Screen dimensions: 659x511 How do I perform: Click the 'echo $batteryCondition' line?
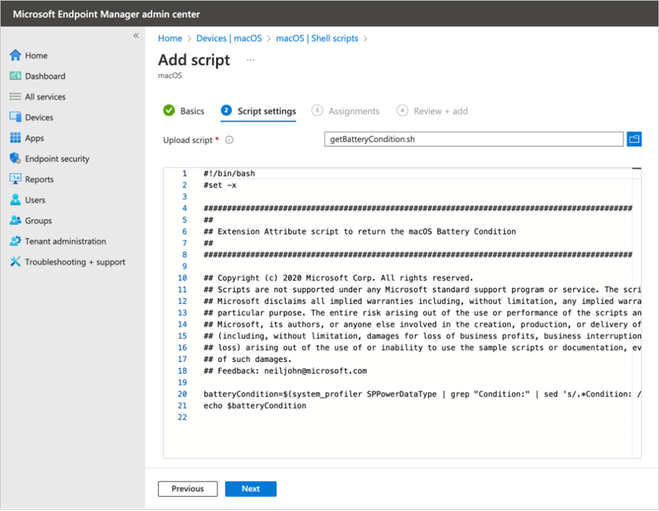[255, 405]
